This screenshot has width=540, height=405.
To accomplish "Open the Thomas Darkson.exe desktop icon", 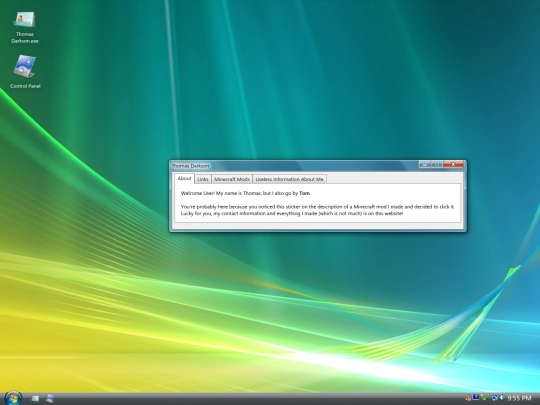I will pos(24,27).
